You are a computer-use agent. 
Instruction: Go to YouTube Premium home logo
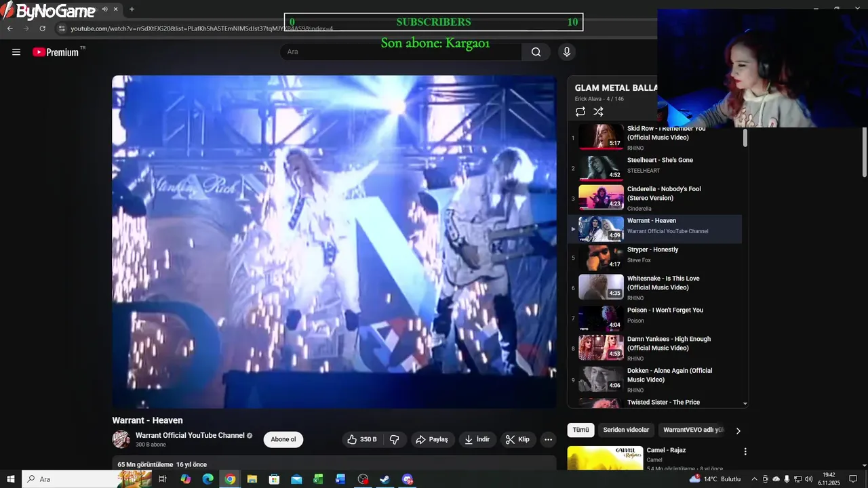56,52
